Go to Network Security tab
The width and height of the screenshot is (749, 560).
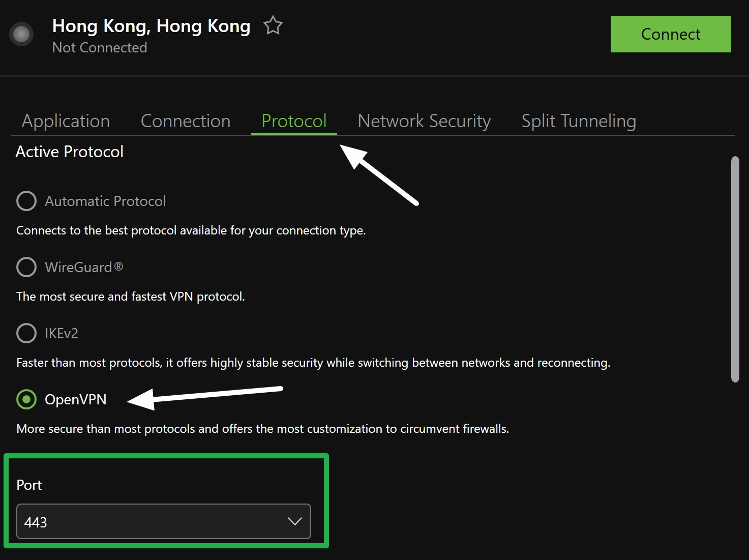424,121
